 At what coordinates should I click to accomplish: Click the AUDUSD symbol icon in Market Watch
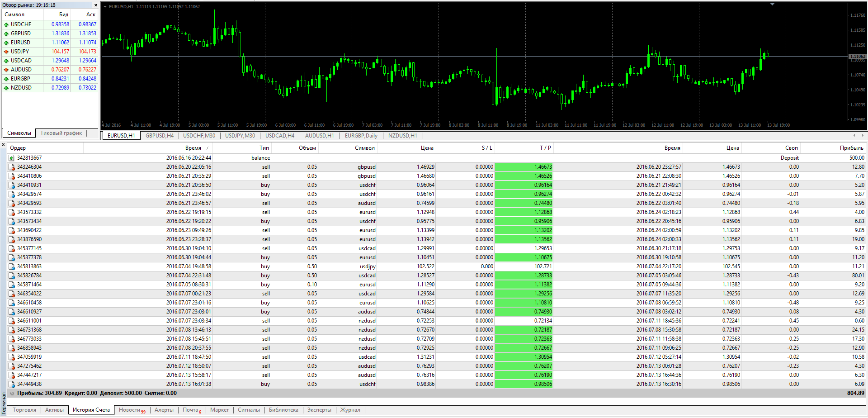click(x=6, y=70)
